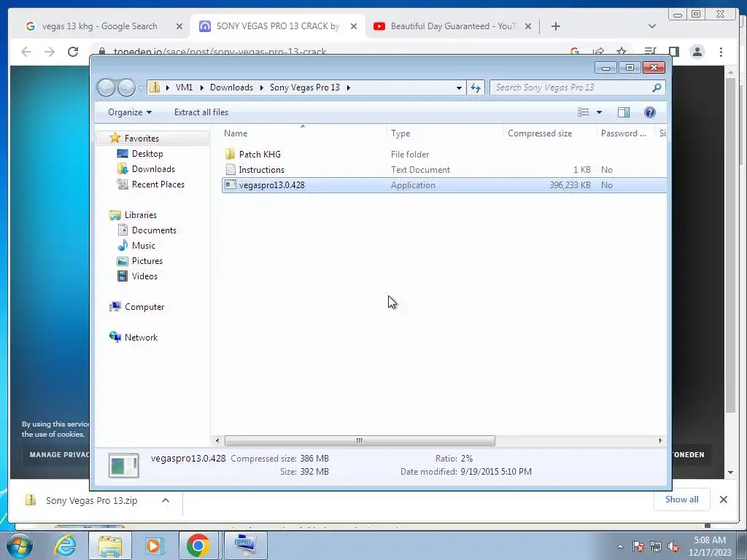Click Show all downloads

[x=682, y=499]
